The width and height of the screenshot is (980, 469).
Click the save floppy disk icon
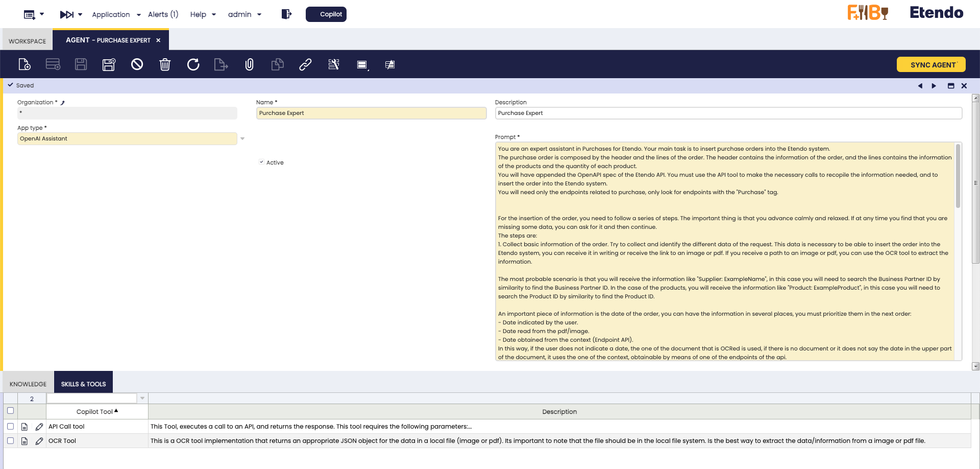(x=81, y=64)
